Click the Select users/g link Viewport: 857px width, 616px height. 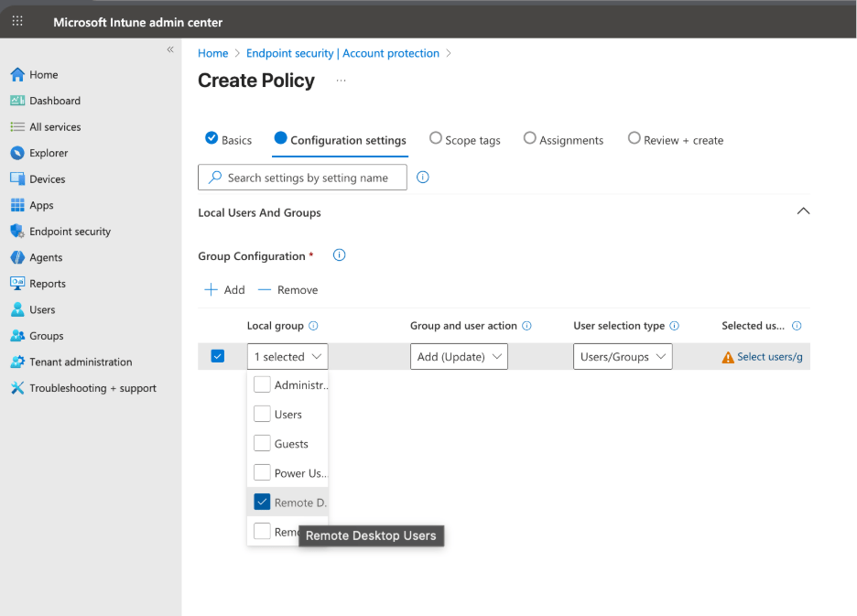(x=769, y=356)
